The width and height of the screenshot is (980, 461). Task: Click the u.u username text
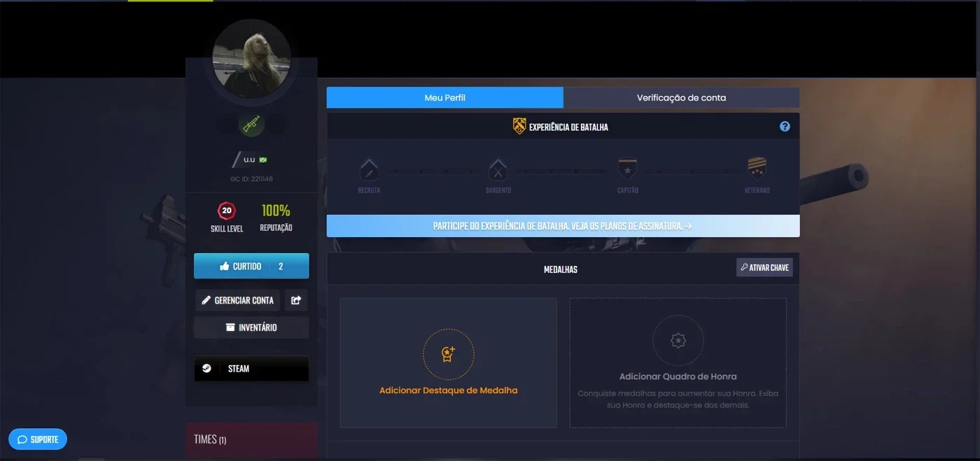[249, 159]
